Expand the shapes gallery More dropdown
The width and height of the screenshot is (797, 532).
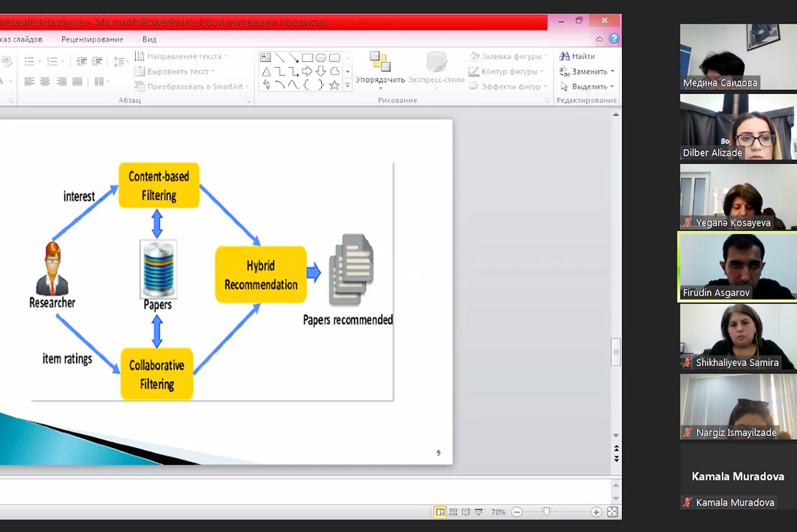click(348, 86)
